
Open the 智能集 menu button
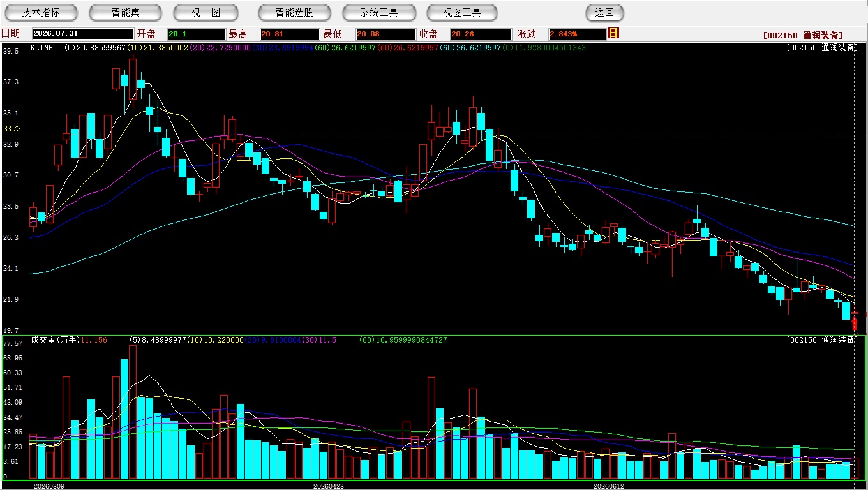(125, 12)
